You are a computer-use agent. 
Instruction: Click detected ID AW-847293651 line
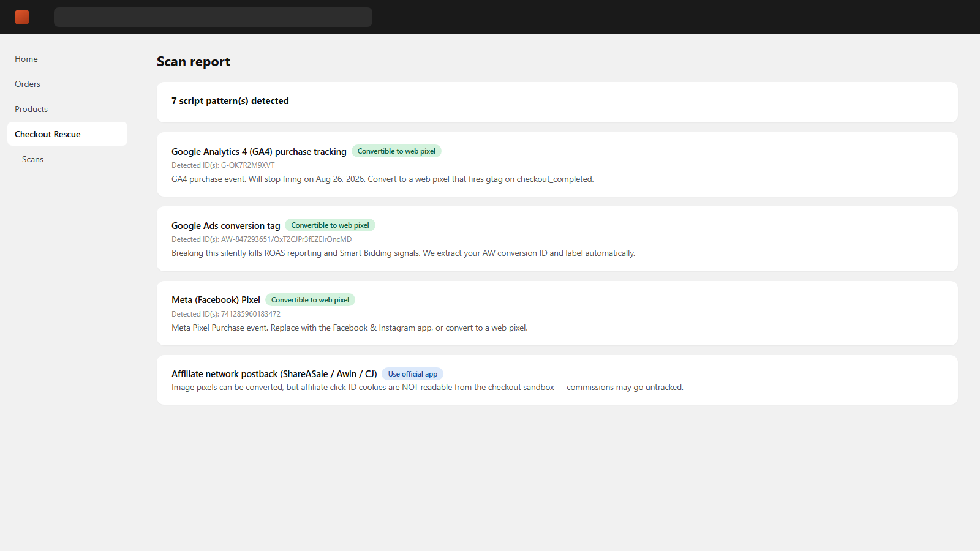(262, 239)
